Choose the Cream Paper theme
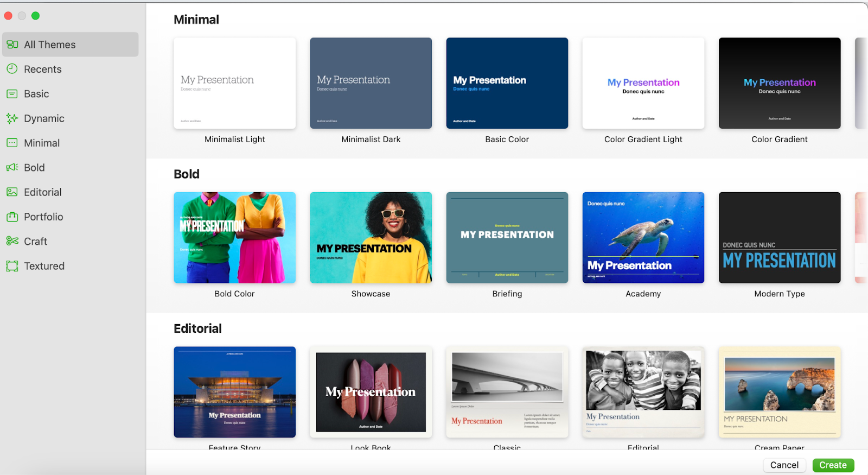 point(779,392)
